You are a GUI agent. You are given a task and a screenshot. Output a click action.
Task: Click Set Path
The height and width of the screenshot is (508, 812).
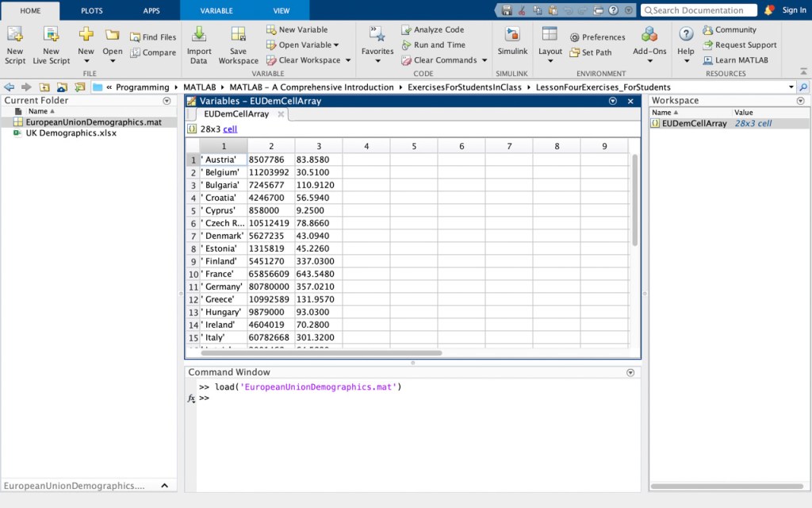coord(590,52)
